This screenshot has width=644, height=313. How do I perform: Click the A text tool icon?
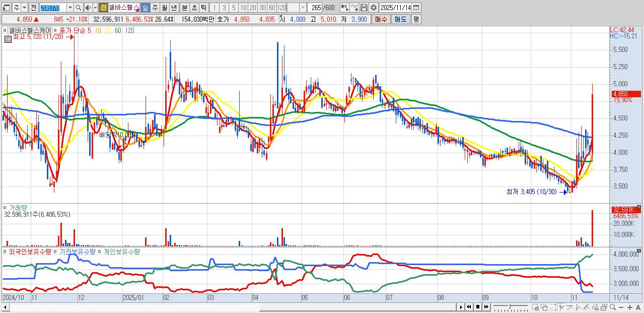(638, 307)
